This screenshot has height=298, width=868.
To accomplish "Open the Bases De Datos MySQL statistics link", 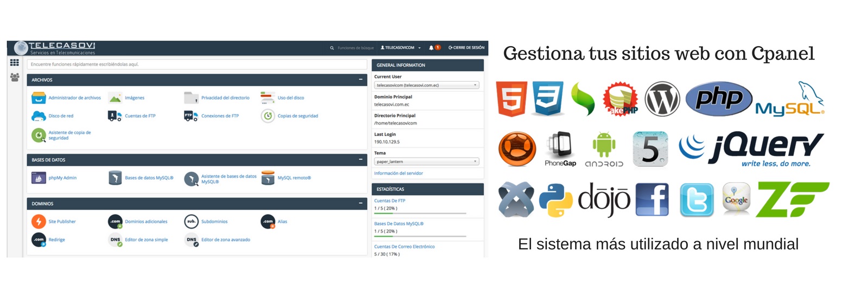I will pos(399,224).
